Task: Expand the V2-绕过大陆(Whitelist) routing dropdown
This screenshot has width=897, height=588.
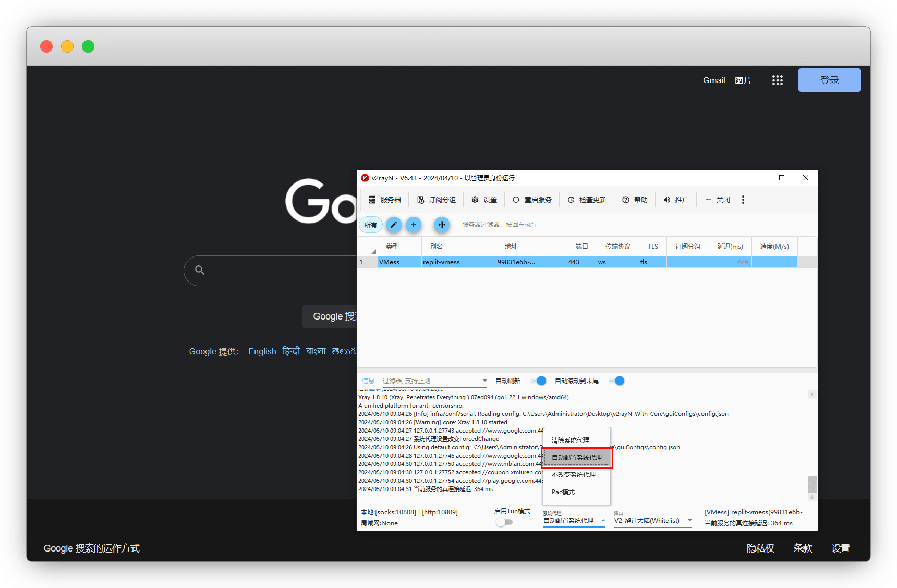Action: 689,520
